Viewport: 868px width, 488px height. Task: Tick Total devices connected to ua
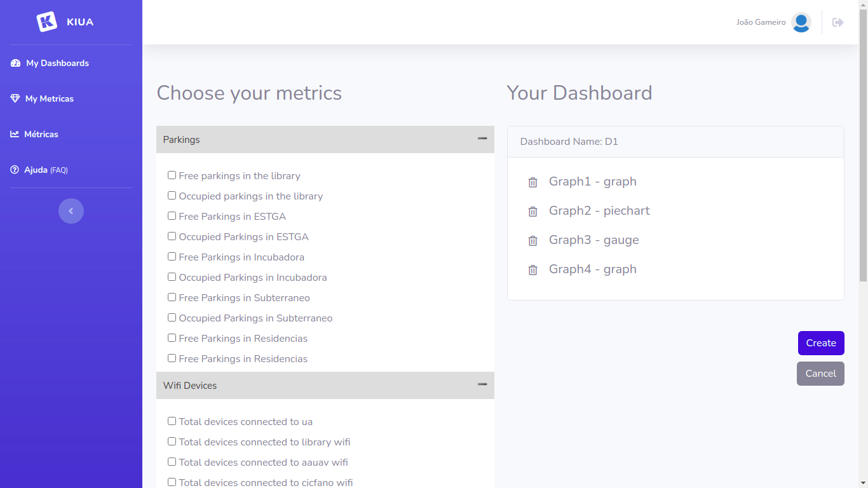click(x=172, y=421)
